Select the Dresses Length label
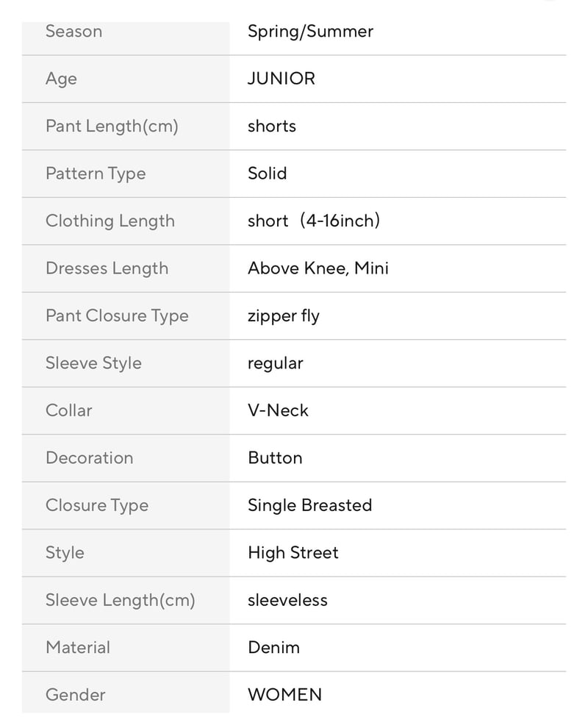Image resolution: width=588 pixels, height=717 pixels. (107, 268)
